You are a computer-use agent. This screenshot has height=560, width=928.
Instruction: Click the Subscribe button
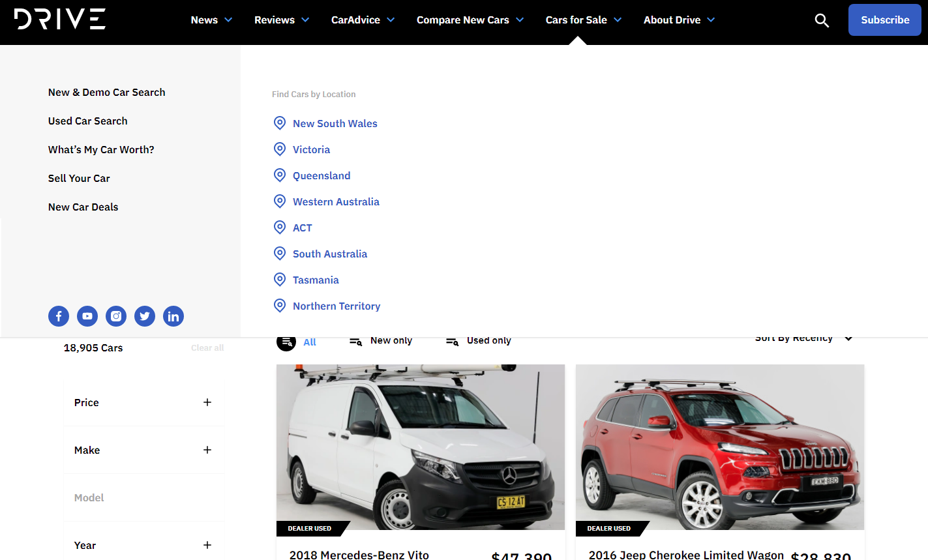pyautogui.click(x=884, y=20)
